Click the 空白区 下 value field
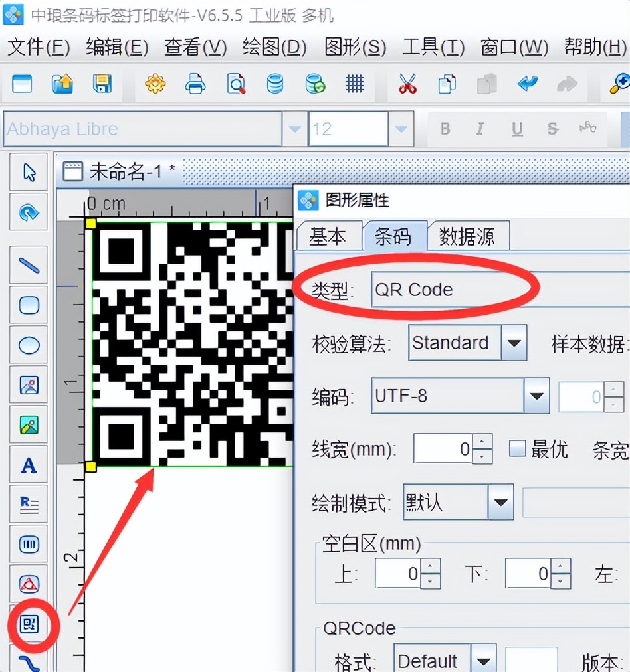Image resolution: width=630 pixels, height=672 pixels. pyautogui.click(x=528, y=574)
